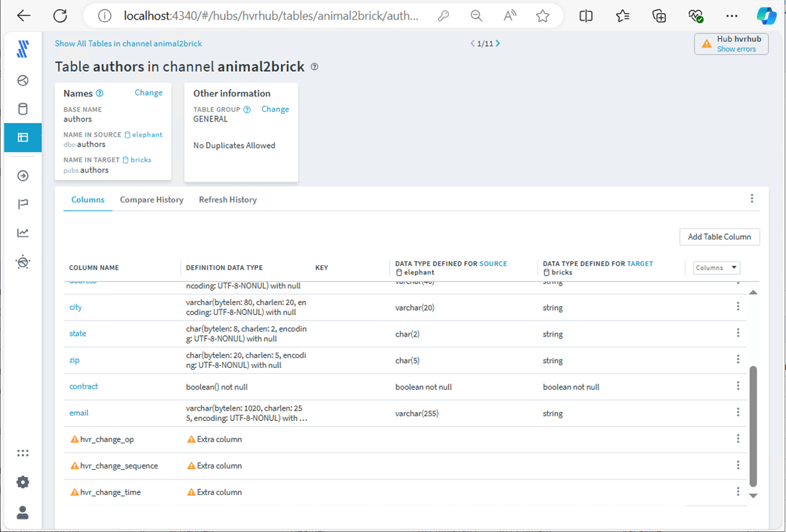Click Change link in Names card
The height and width of the screenshot is (532, 786).
click(149, 93)
